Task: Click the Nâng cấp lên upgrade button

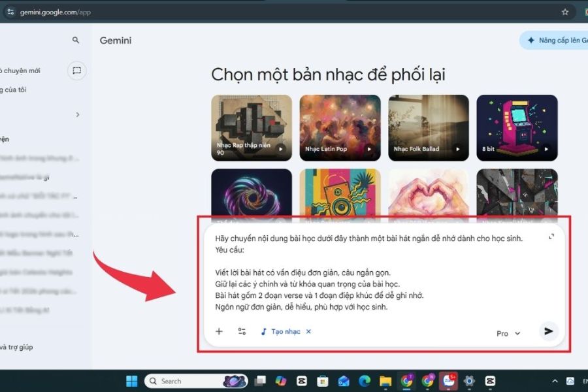Action: 554,41
